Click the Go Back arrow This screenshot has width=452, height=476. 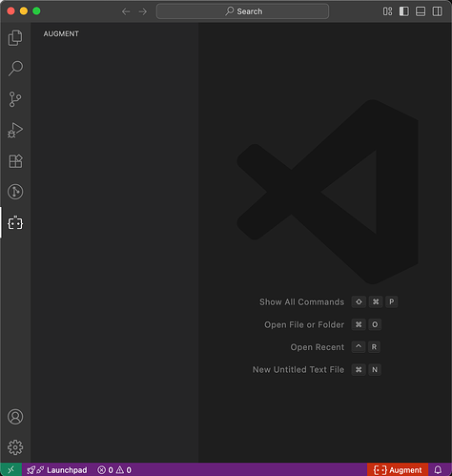126,11
